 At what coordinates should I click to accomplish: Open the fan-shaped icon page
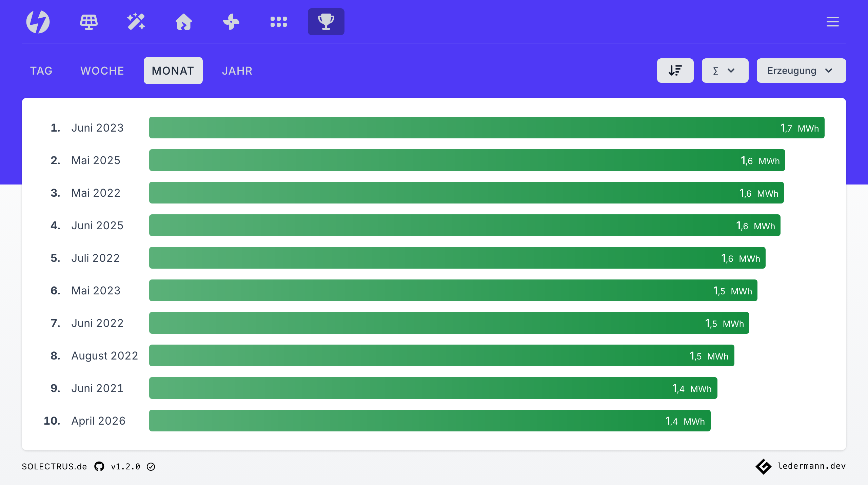tap(231, 22)
